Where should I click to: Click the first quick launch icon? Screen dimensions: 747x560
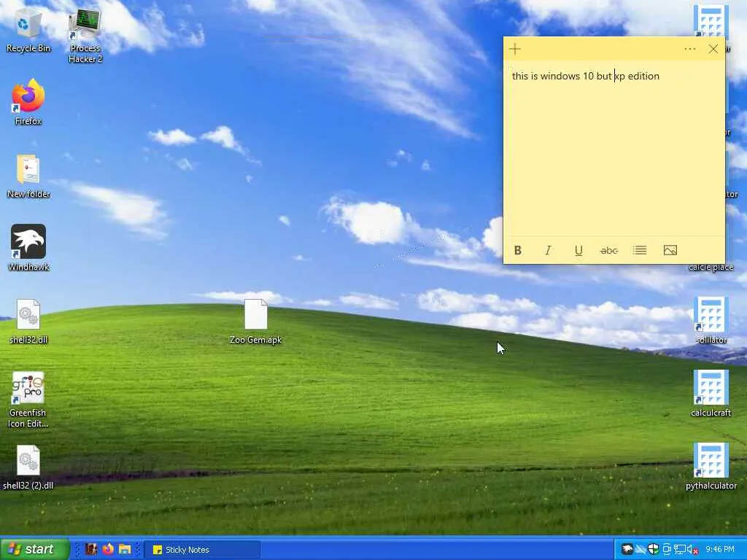[x=91, y=549]
